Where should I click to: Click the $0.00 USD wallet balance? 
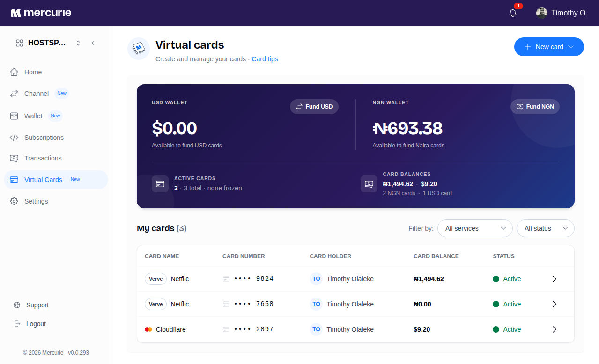174,128
